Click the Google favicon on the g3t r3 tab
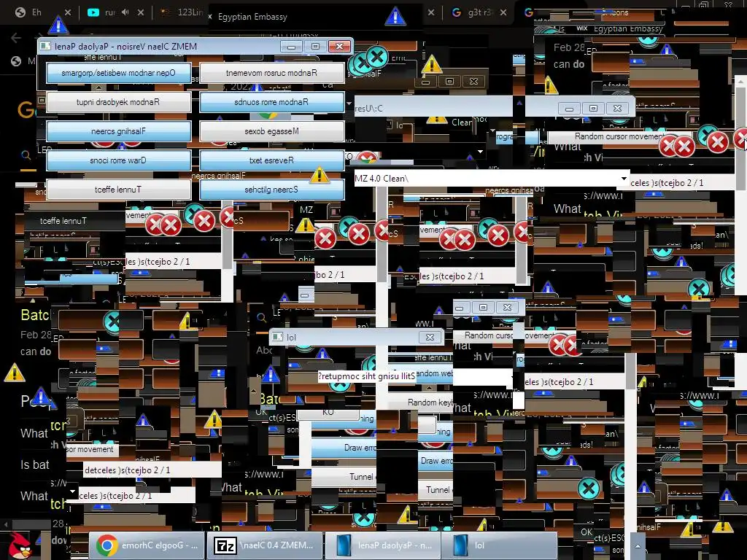747x560 pixels. [457, 12]
